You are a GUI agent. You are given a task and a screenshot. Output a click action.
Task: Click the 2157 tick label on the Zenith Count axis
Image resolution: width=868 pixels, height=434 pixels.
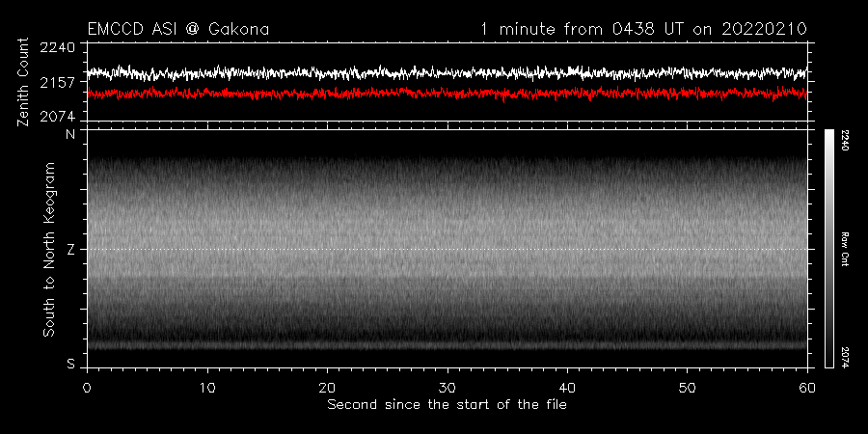coord(57,83)
